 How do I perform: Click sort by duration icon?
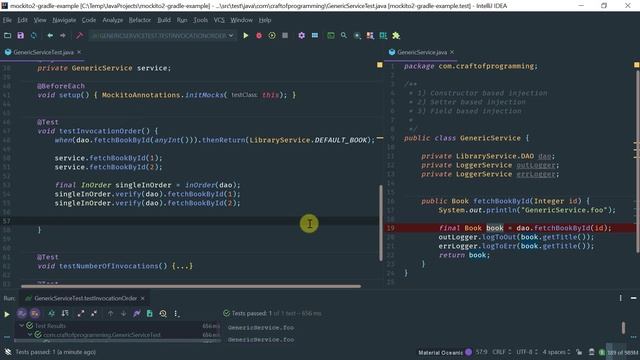(65, 313)
